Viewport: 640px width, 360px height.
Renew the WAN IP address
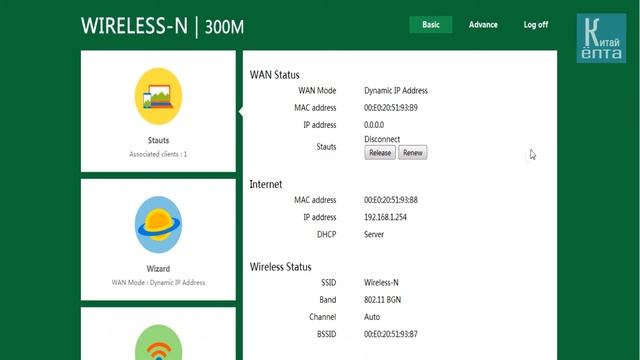(x=413, y=153)
